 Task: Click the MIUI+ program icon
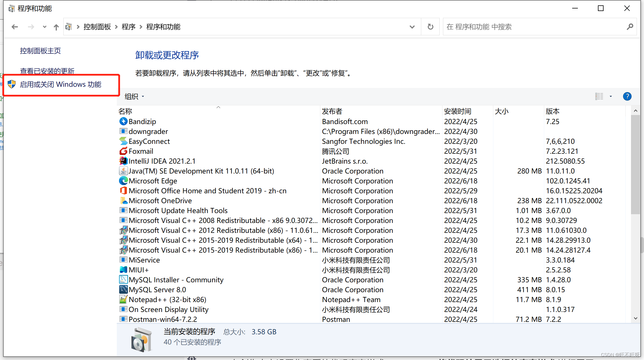123,270
